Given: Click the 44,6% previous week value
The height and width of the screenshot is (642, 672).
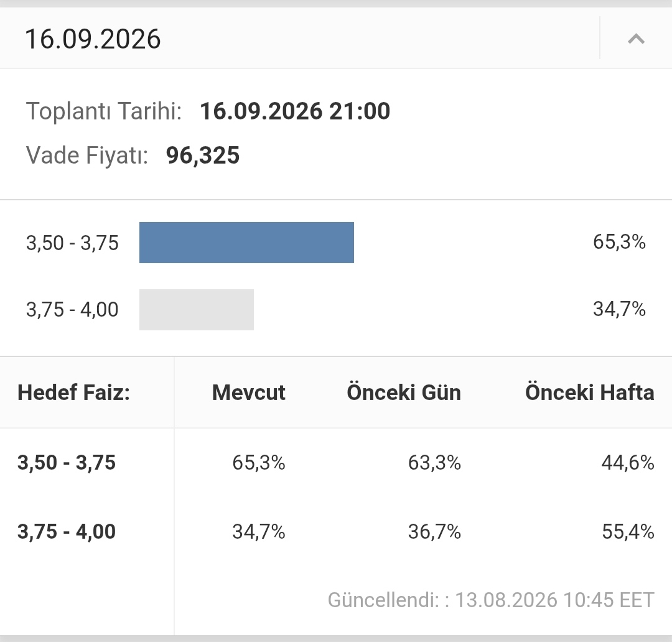Looking at the screenshot, I should click(x=628, y=462).
